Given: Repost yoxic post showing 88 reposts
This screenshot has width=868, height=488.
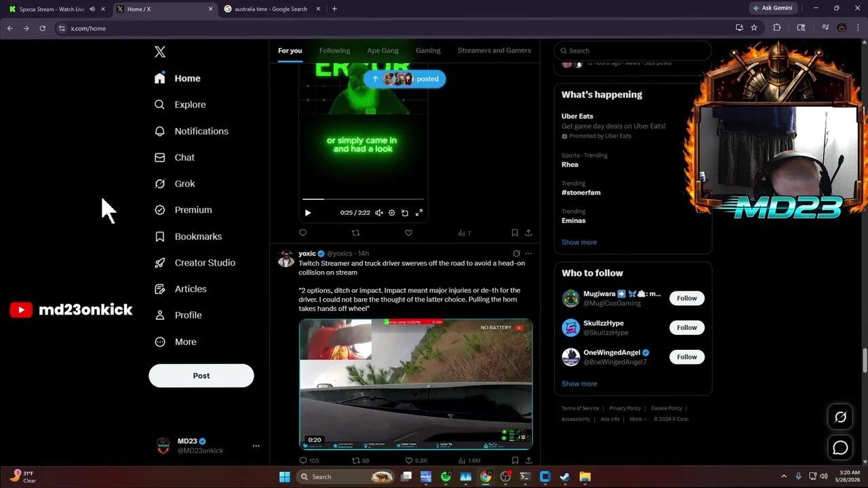Looking at the screenshot, I should click(360, 461).
